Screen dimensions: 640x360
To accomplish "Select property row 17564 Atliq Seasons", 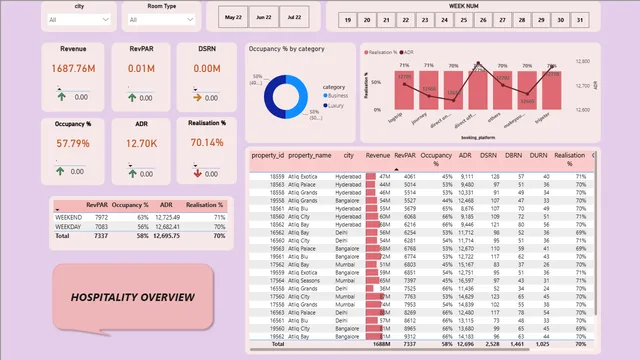I will click(x=422, y=280).
